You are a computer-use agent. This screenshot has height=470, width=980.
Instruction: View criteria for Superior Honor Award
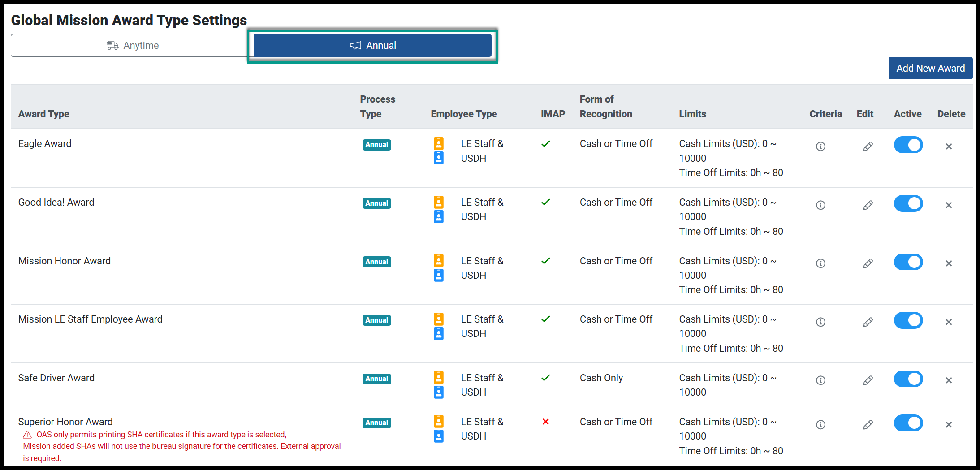(820, 425)
